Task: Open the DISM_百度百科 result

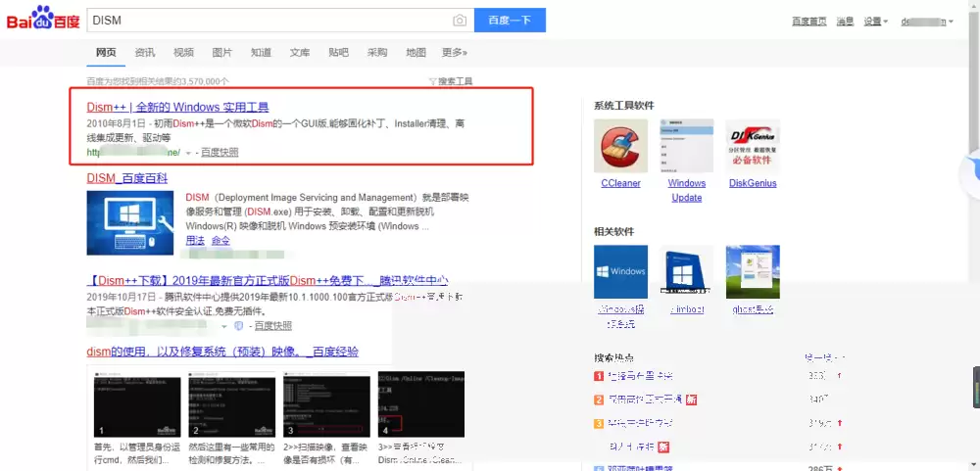Action: [127, 178]
